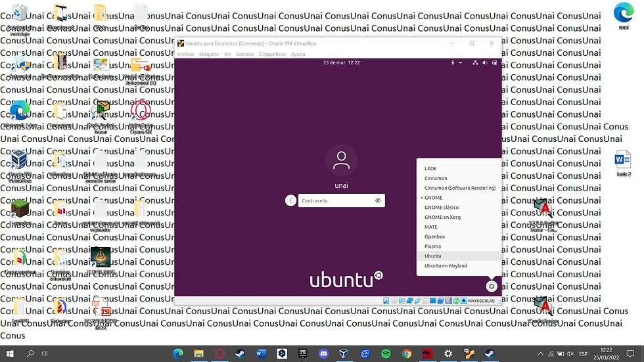Go back to the user list arrow
The height and width of the screenshot is (362, 644).
click(290, 200)
